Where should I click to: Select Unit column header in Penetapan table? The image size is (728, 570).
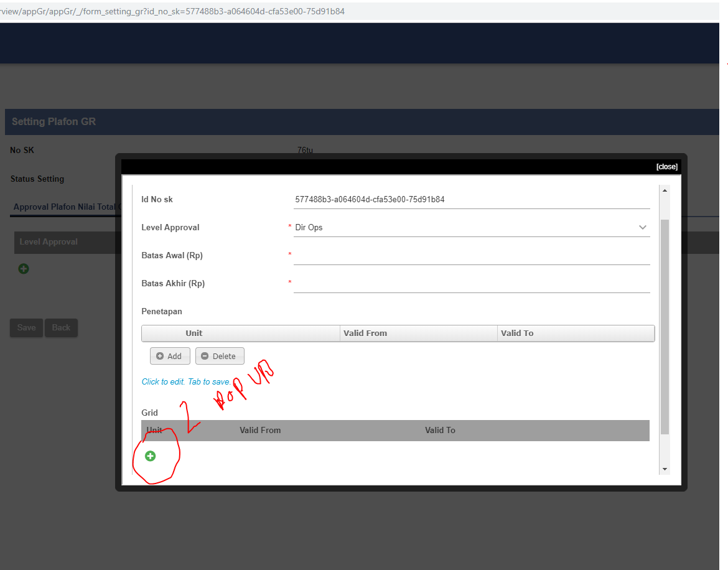(x=194, y=334)
